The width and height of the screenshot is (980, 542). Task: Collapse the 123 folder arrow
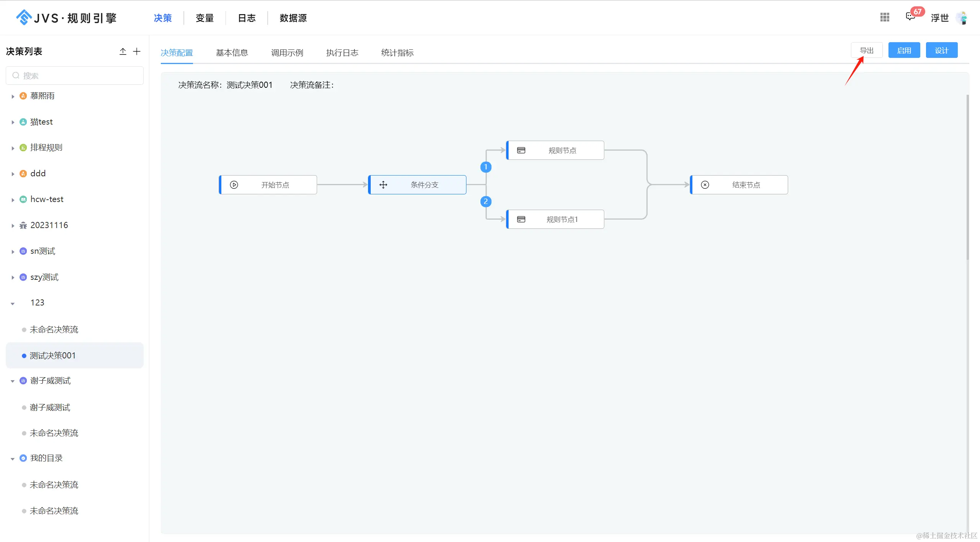(13, 304)
